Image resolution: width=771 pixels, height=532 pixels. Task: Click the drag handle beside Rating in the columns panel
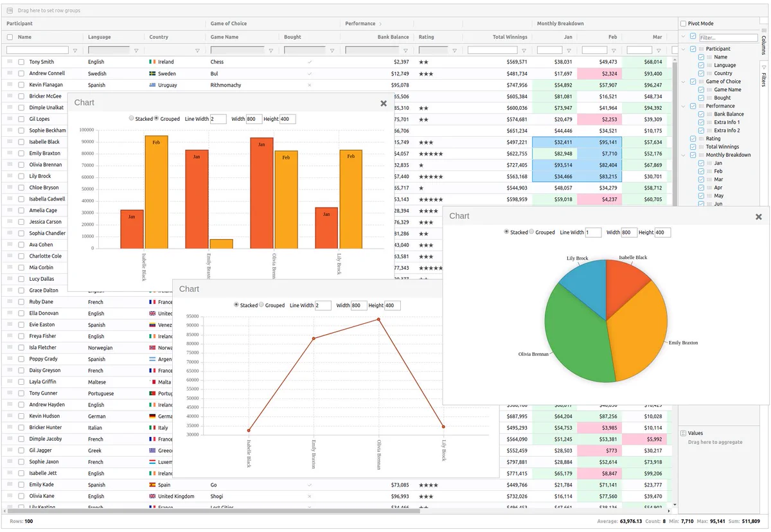(701, 139)
